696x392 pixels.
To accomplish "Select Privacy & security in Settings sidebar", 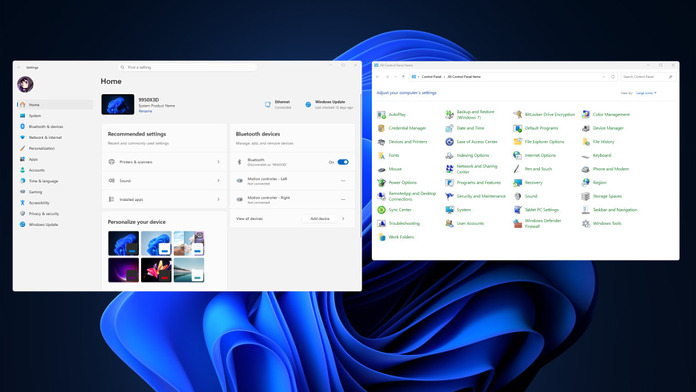I will click(x=55, y=214).
